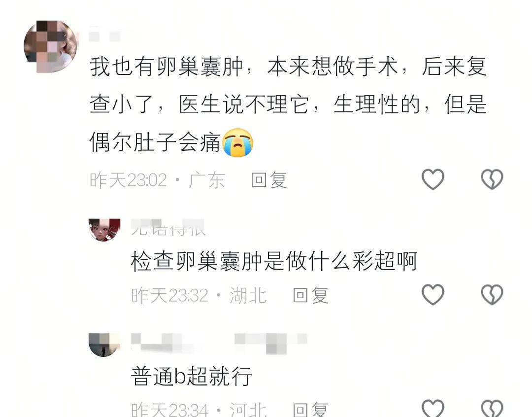The image size is (532, 417).
Task: Select the reply text 检查卵巢囊肿是做什么彩超啊
Action: coord(274,261)
